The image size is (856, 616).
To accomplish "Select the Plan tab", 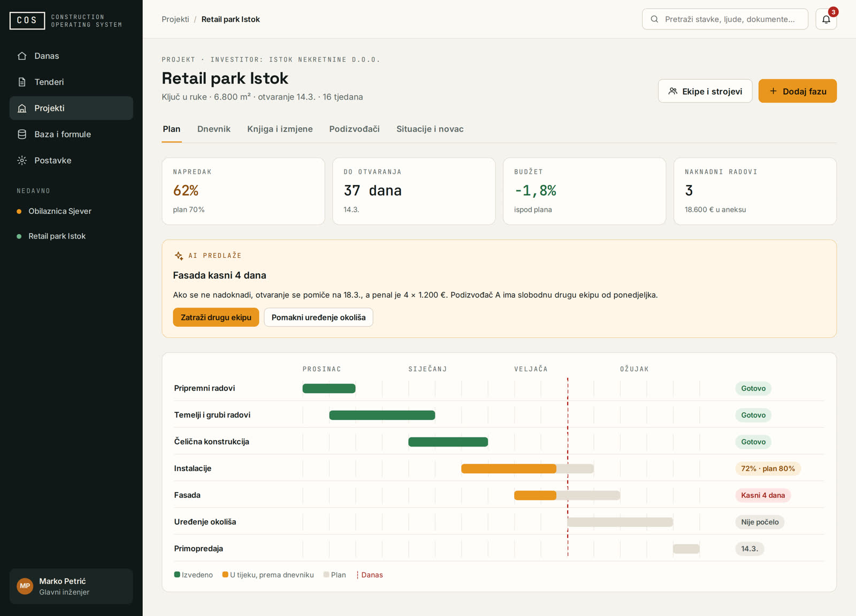I will pyautogui.click(x=172, y=129).
